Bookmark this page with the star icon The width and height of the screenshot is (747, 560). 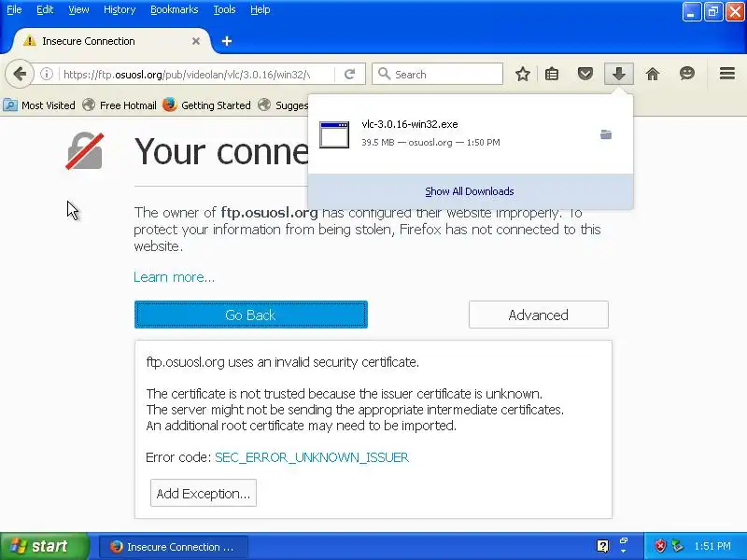(523, 74)
